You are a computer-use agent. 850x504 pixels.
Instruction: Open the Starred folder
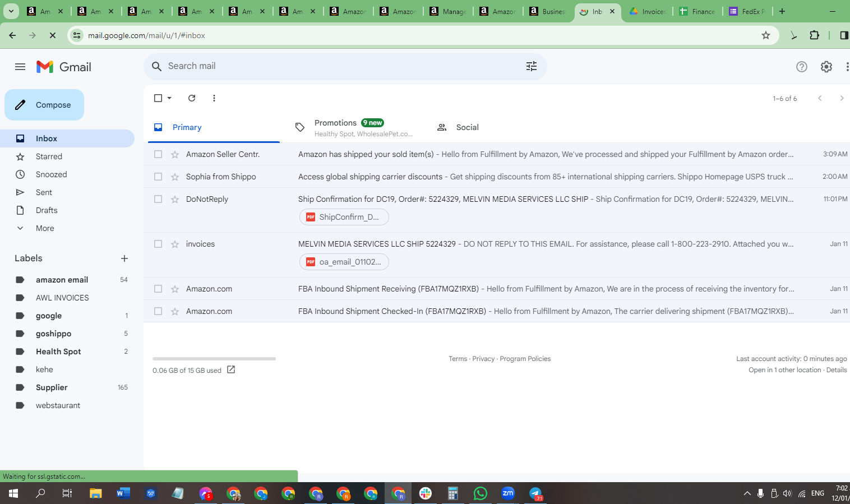[49, 156]
